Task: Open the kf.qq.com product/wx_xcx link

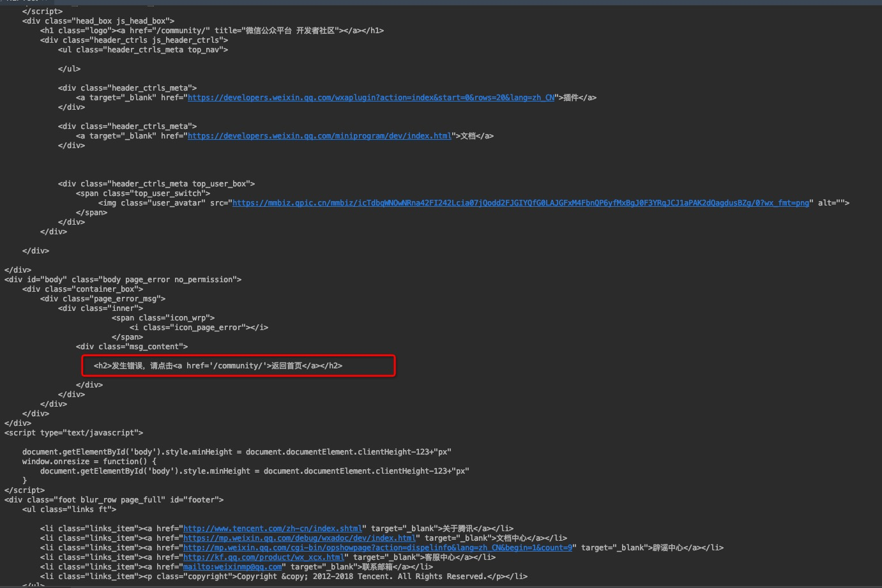Action: 264,557
